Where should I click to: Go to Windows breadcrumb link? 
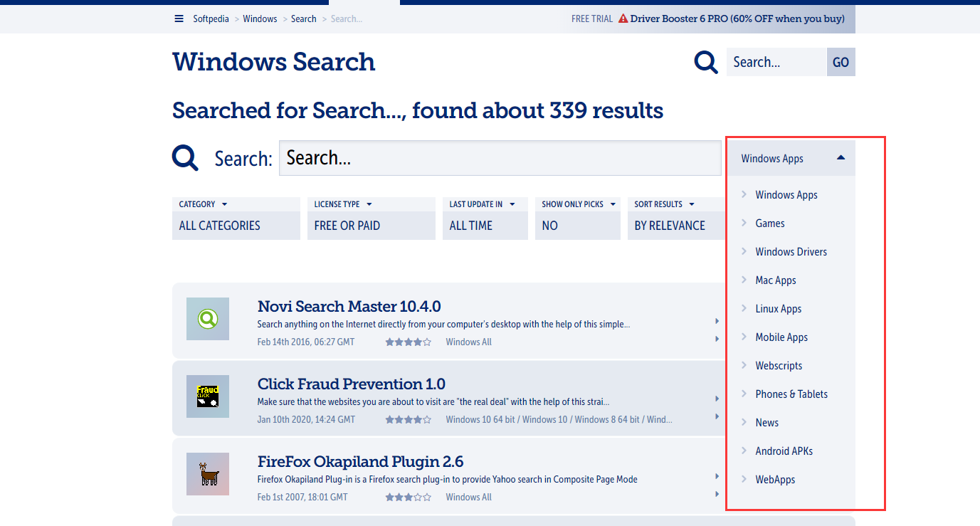tap(260, 19)
